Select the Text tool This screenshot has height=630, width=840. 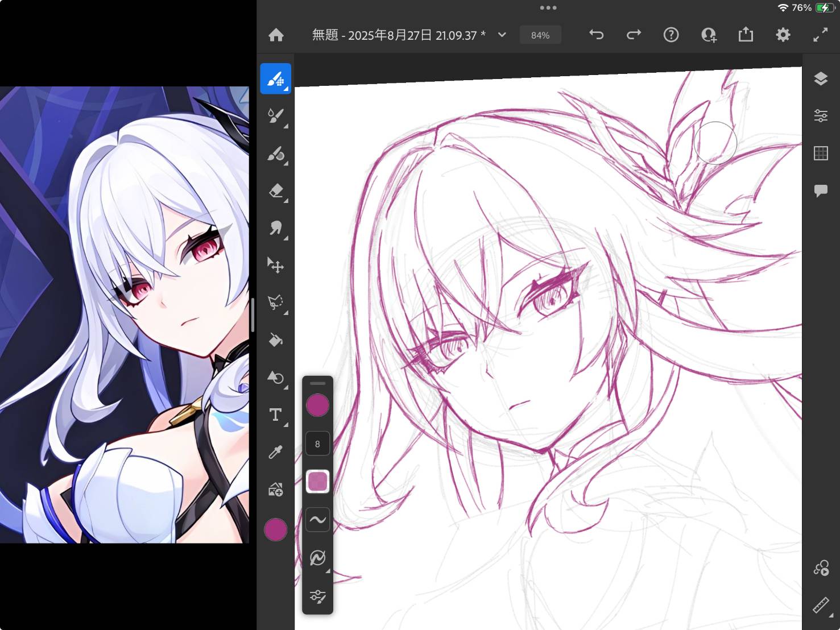coord(275,416)
